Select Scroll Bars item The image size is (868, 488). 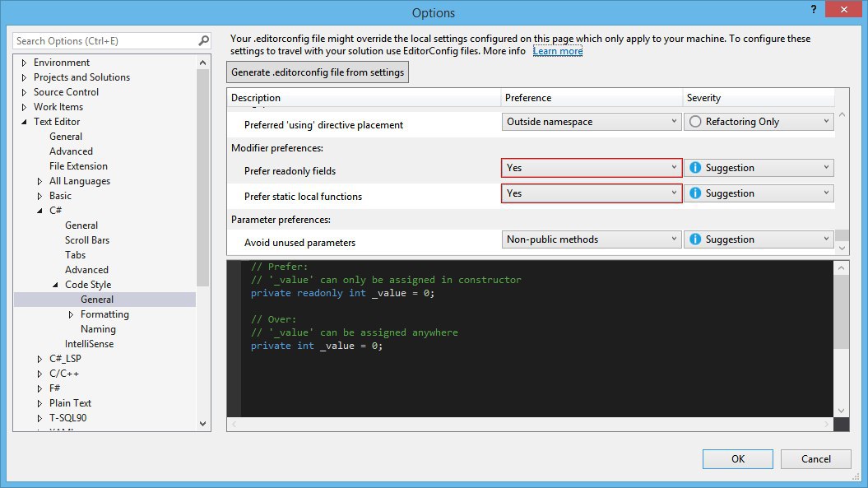[87, 240]
